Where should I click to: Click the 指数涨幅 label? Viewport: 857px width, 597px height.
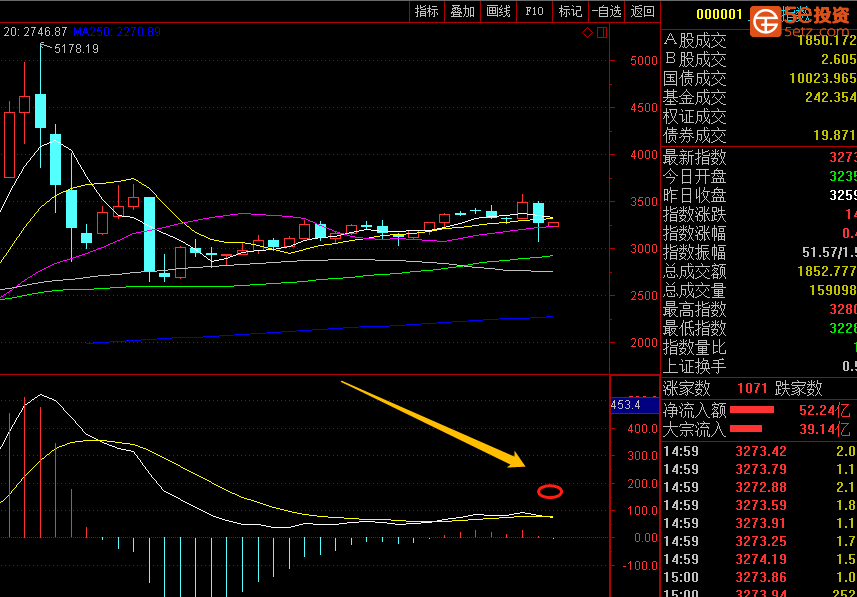click(x=695, y=233)
